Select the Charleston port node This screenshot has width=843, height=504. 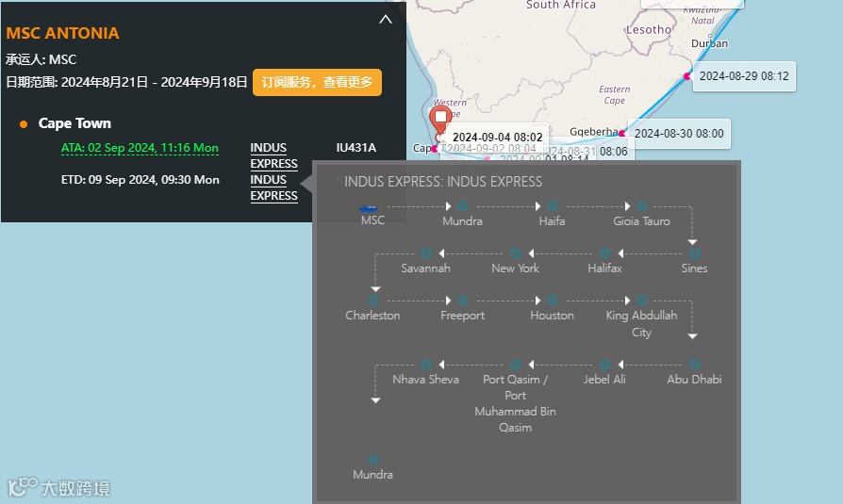click(373, 301)
